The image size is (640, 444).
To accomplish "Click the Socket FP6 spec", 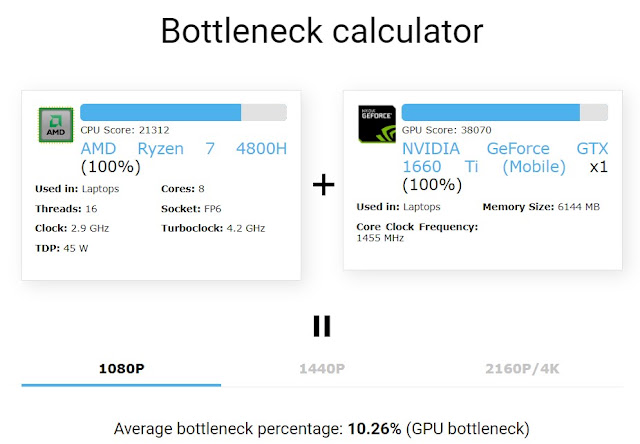I will pyautogui.click(x=191, y=209).
